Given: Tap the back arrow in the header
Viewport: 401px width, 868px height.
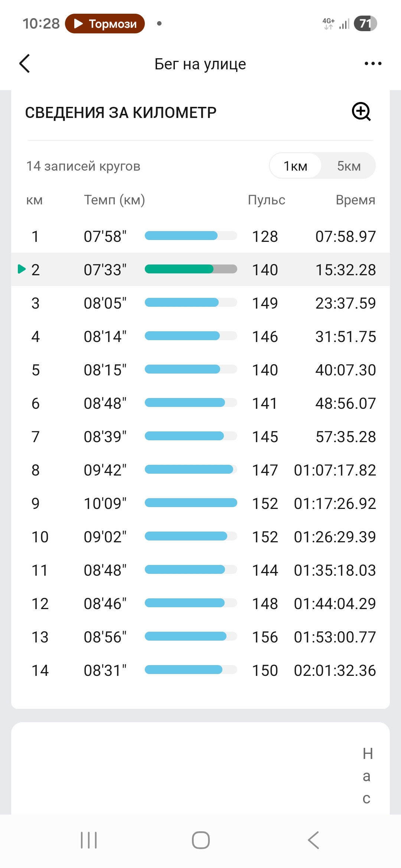Looking at the screenshot, I should click(x=25, y=63).
